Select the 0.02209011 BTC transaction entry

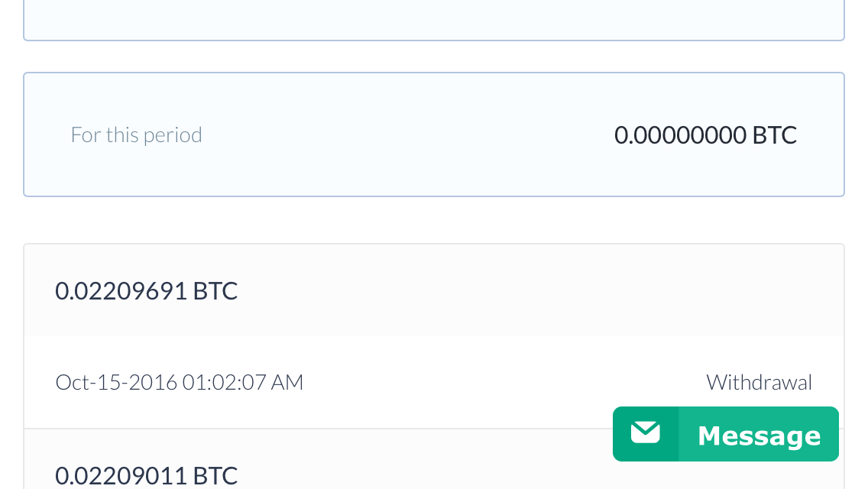[x=146, y=475]
